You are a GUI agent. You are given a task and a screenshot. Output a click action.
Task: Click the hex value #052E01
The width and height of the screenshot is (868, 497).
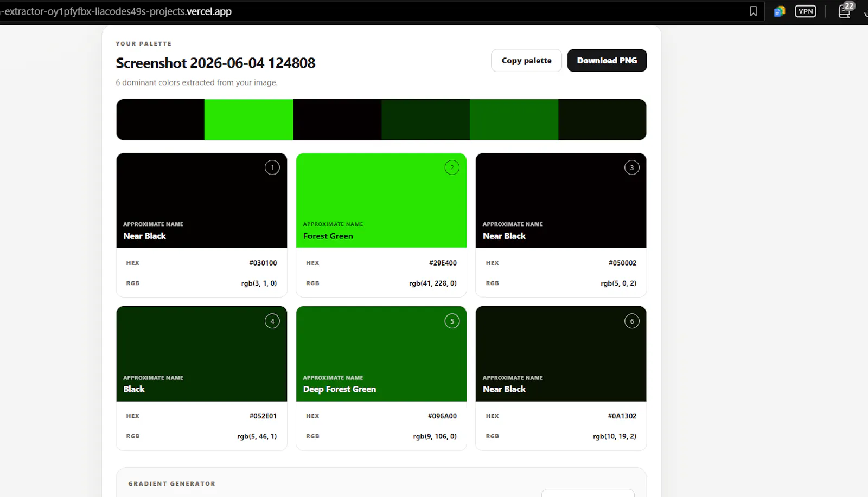point(263,416)
